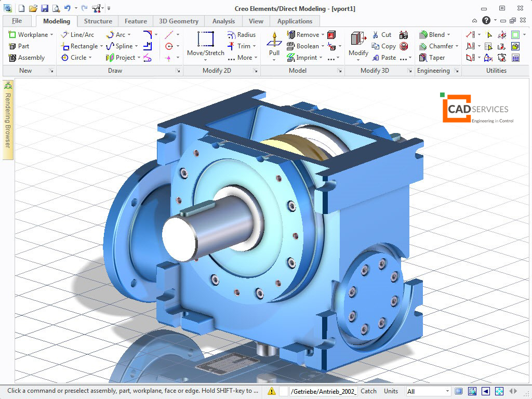Click the Undo arrow icon
Image resolution: width=532 pixels, height=399 pixels.
[x=67, y=8]
